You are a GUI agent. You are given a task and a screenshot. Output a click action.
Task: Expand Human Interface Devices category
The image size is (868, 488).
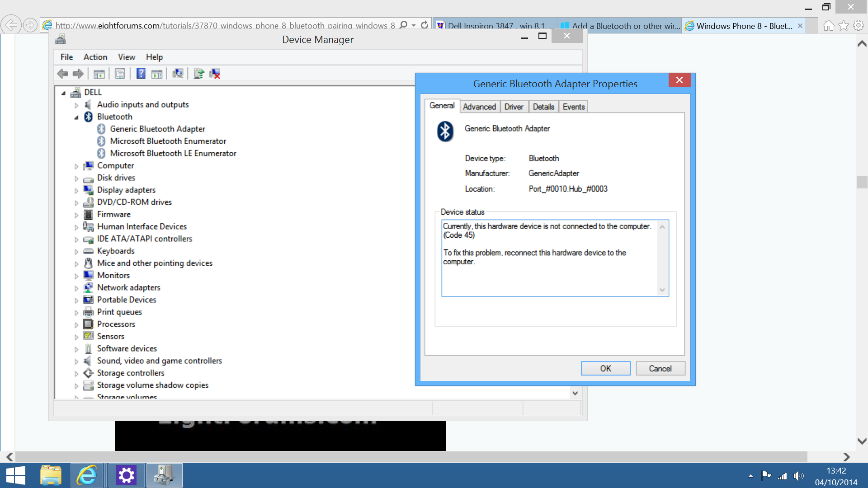coord(76,227)
